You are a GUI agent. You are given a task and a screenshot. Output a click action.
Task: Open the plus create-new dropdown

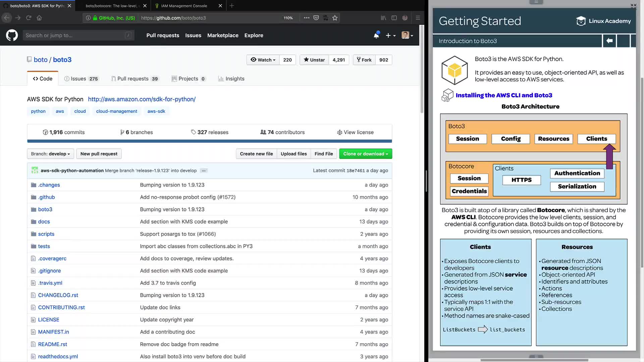coord(390,35)
